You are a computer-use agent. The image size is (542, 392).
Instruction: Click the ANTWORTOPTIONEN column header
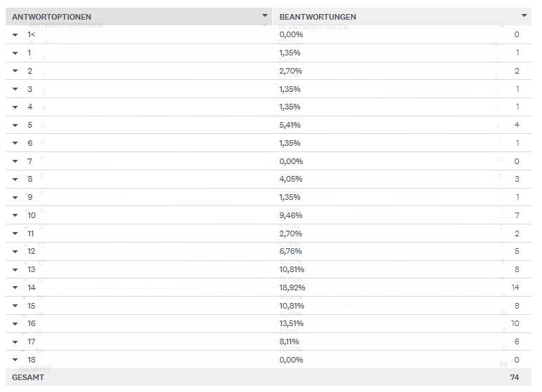click(x=51, y=16)
